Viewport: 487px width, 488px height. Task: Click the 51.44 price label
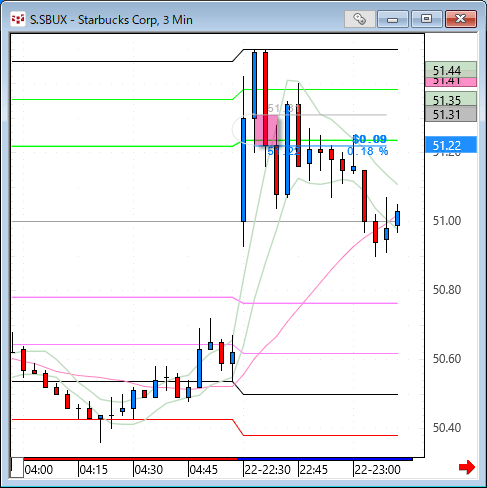(451, 70)
